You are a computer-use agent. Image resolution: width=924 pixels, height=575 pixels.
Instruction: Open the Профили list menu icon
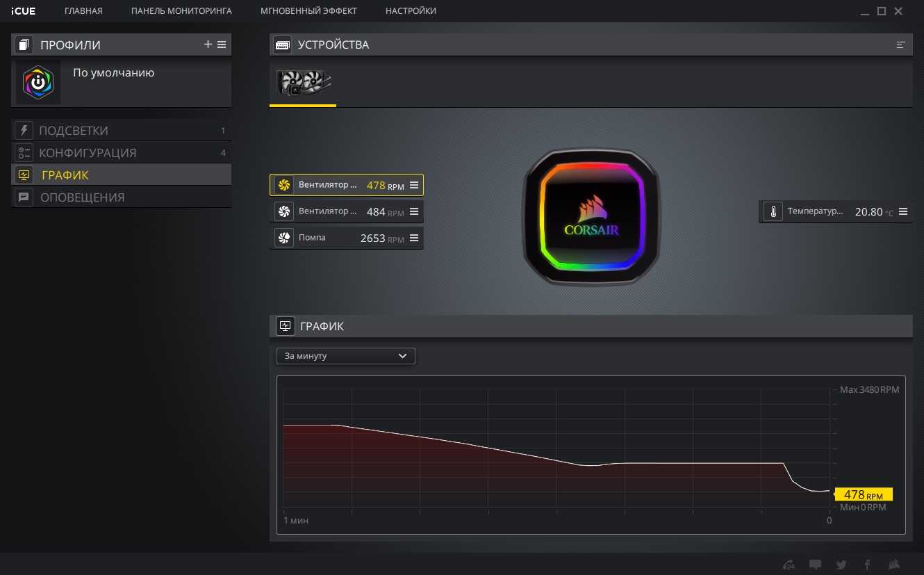pyautogui.click(x=222, y=44)
